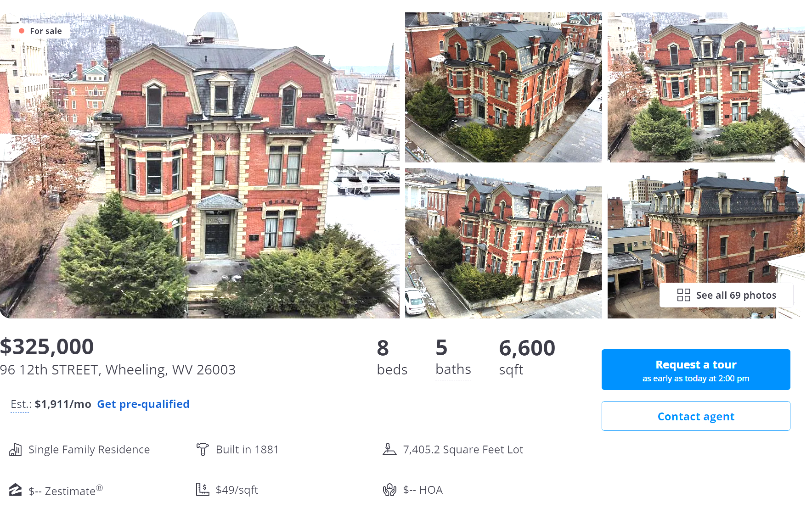Click the grid icon in See all photos
This screenshot has height=530, width=812.
(683, 295)
